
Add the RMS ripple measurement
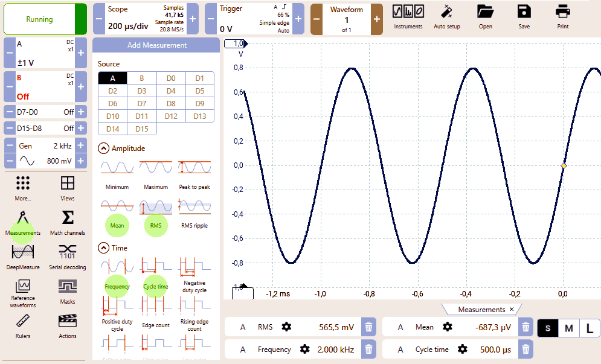(x=194, y=214)
